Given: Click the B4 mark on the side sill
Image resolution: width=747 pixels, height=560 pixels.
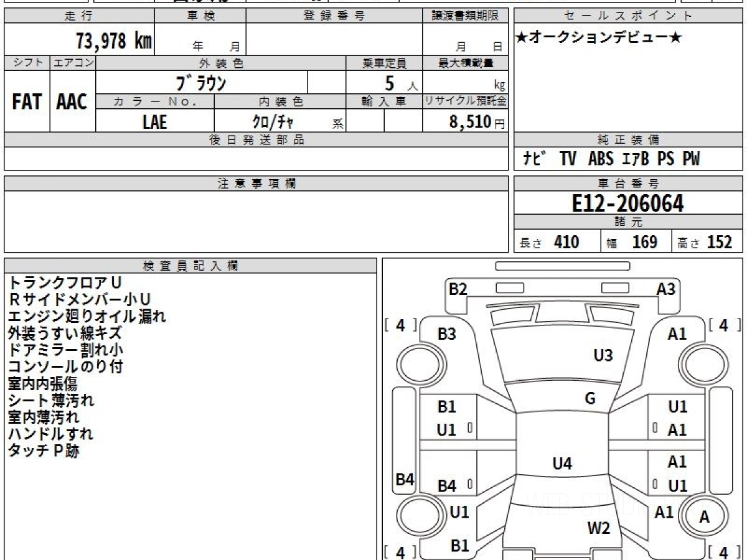Looking at the screenshot, I should click(405, 480).
